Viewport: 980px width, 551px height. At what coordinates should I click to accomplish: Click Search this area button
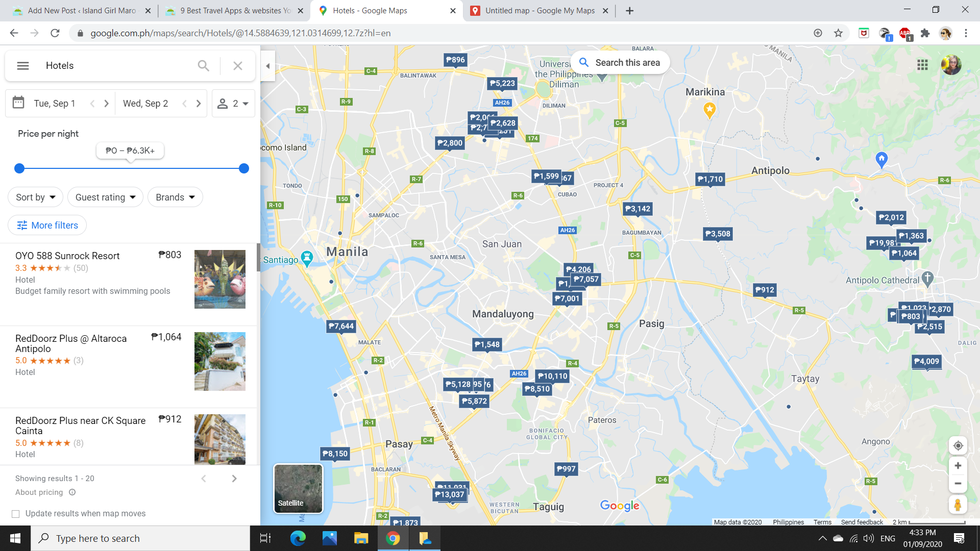pyautogui.click(x=620, y=63)
